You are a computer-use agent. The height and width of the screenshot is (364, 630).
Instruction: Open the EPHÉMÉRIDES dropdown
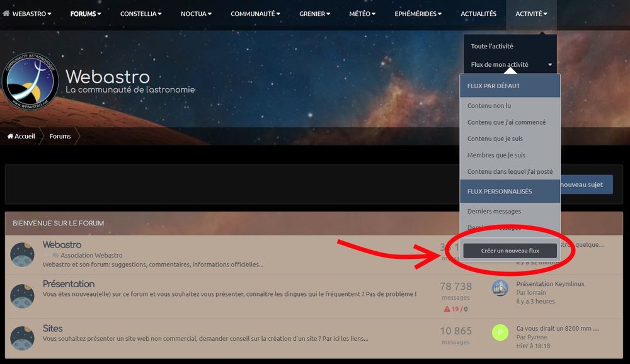pos(418,14)
